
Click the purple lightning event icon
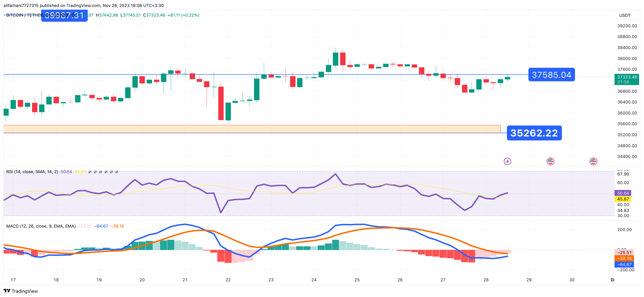click(x=507, y=161)
